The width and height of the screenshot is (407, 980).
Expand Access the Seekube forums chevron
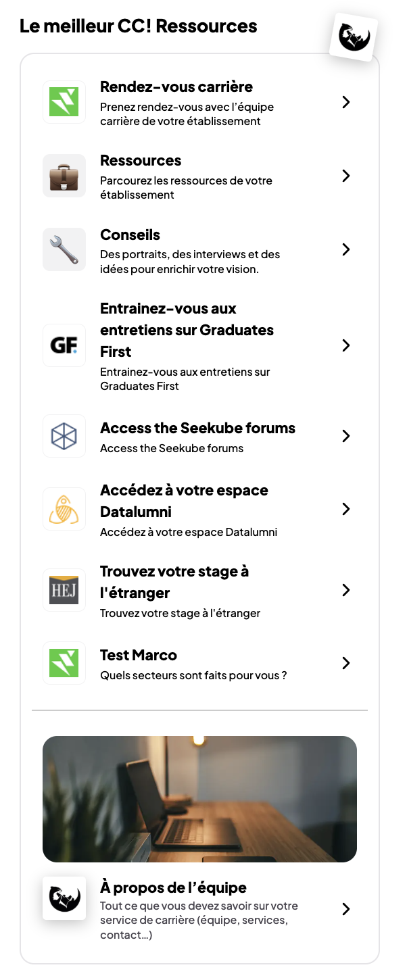pyautogui.click(x=346, y=436)
